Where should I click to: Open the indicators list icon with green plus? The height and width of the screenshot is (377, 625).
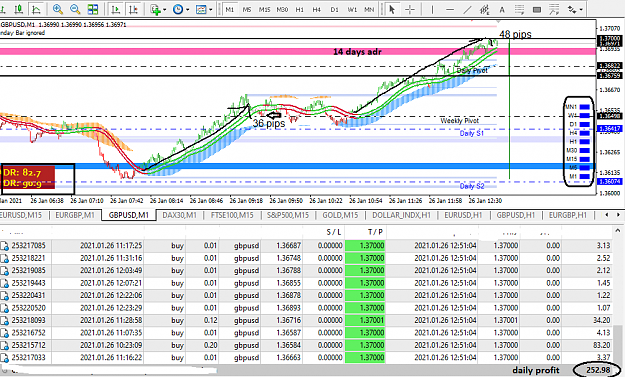point(155,9)
